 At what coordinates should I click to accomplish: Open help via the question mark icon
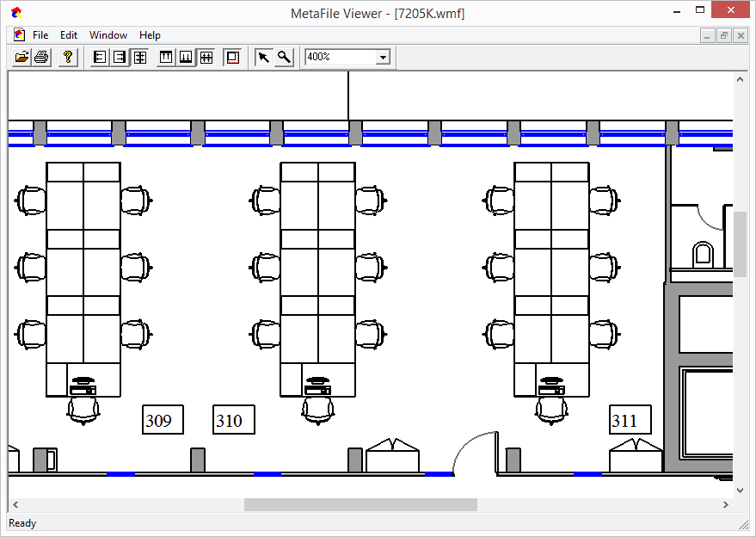tap(67, 57)
